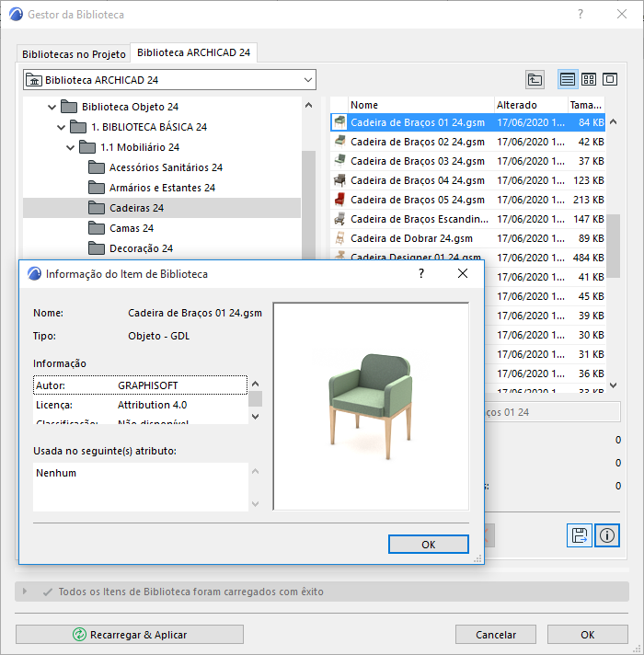644x655 pixels.
Task: Select the Autor: GRAPHISOFT info row
Action: (141, 385)
